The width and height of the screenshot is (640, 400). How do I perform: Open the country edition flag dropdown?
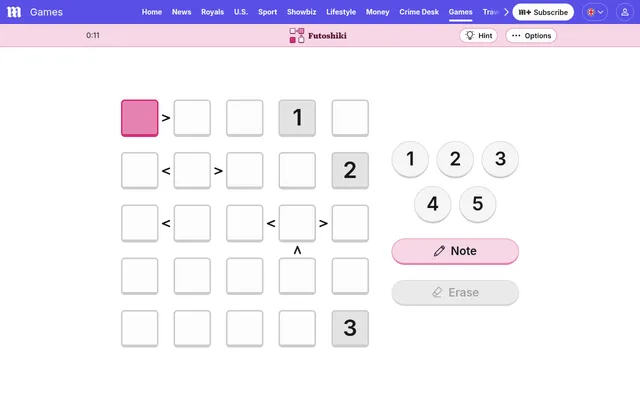(x=595, y=12)
